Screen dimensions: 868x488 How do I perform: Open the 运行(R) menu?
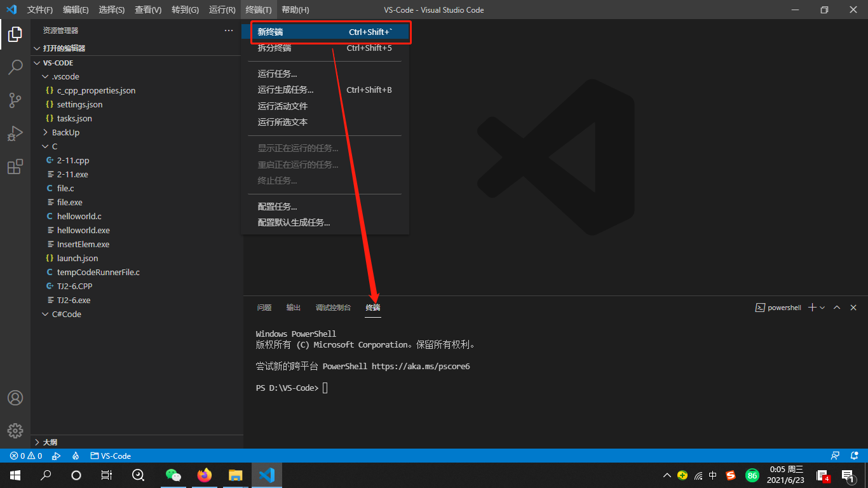(220, 10)
